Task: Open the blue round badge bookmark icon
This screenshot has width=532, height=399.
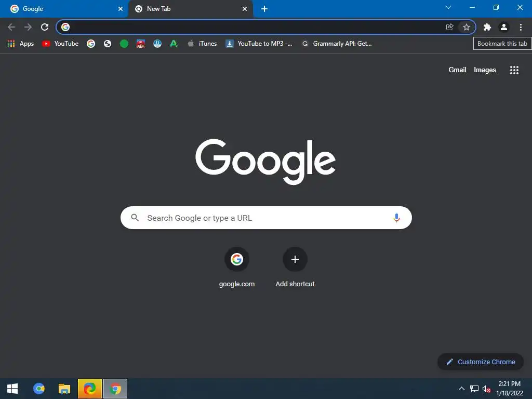Action: click(x=157, y=44)
